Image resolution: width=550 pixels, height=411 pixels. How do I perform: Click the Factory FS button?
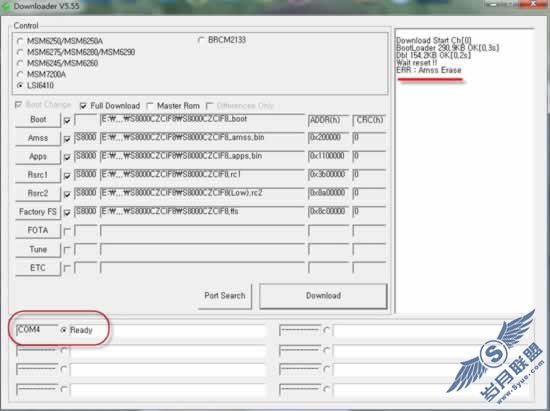tap(38, 212)
